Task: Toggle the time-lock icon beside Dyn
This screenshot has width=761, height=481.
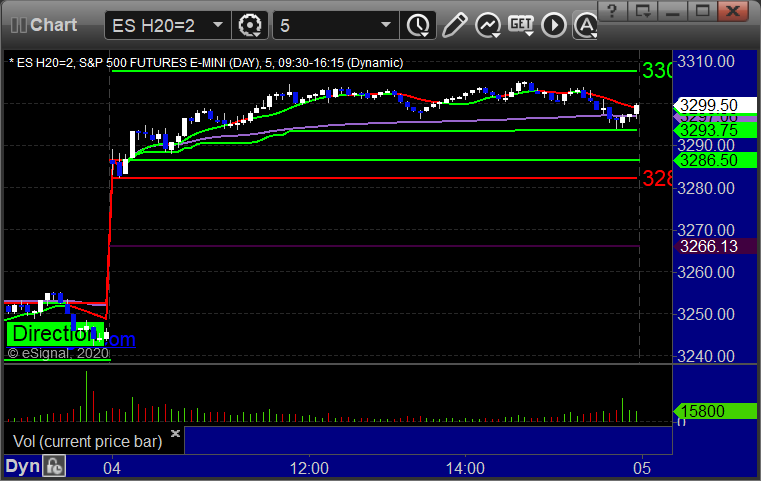Action: point(54,466)
